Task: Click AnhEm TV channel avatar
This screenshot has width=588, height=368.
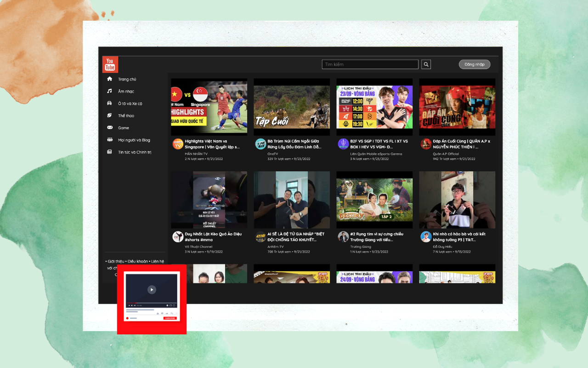Action: pos(260,237)
